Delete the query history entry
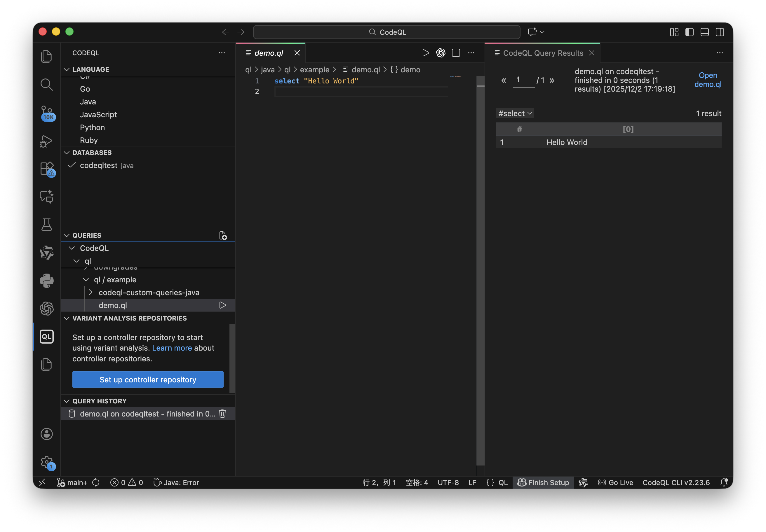 click(222, 414)
